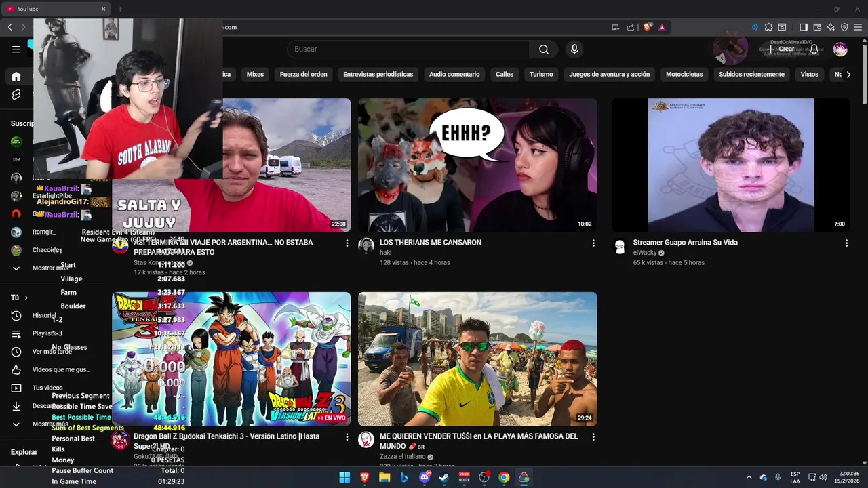Select the Audio comentario chip
The image size is (868, 488).
point(454,75)
